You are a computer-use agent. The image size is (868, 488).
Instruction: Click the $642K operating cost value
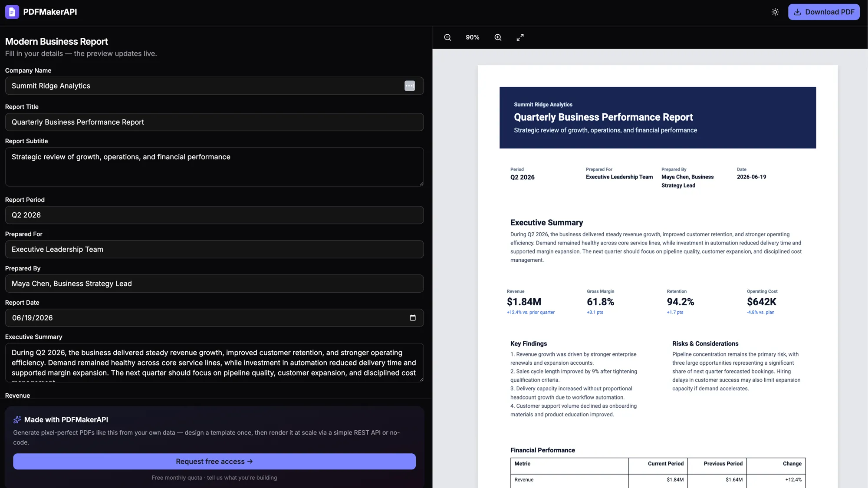pos(761,302)
